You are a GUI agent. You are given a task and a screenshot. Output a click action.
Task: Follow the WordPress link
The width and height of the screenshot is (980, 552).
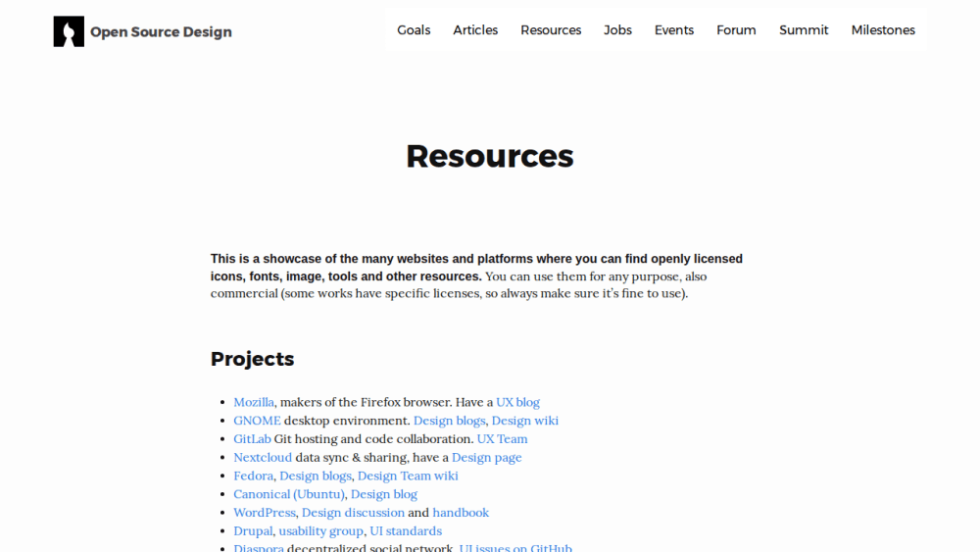(265, 513)
